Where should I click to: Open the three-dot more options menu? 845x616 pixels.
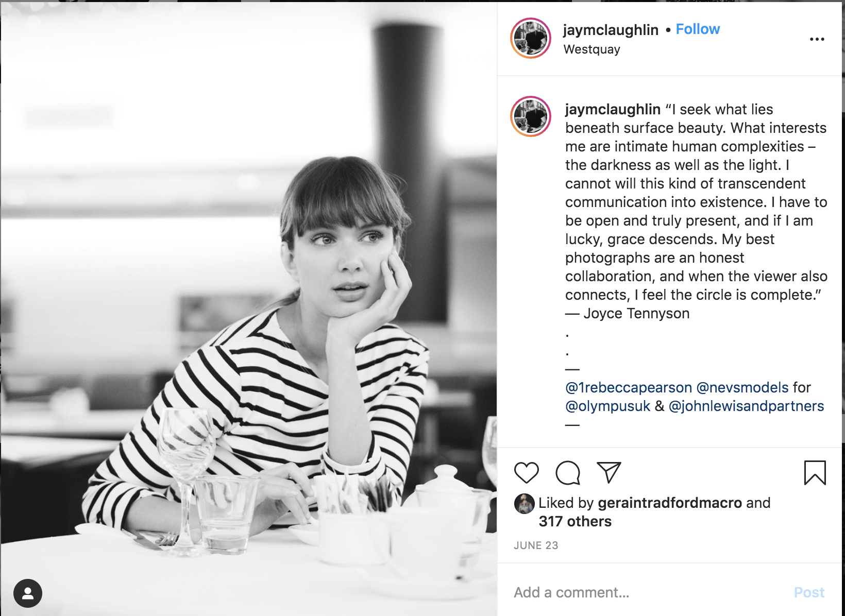click(x=817, y=39)
